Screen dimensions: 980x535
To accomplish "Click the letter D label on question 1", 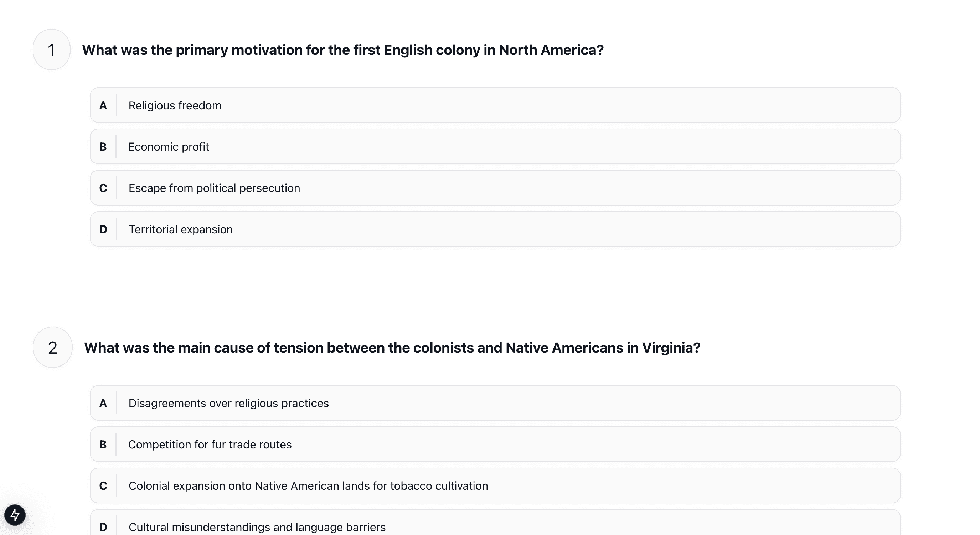I will [x=103, y=229].
